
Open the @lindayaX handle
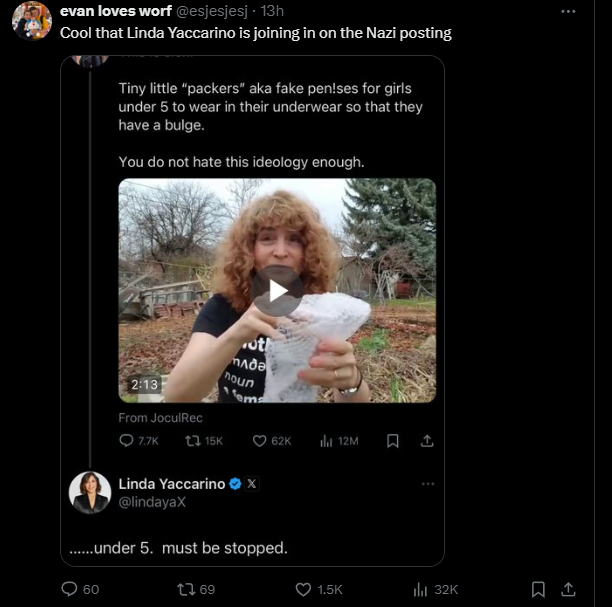tap(152, 502)
